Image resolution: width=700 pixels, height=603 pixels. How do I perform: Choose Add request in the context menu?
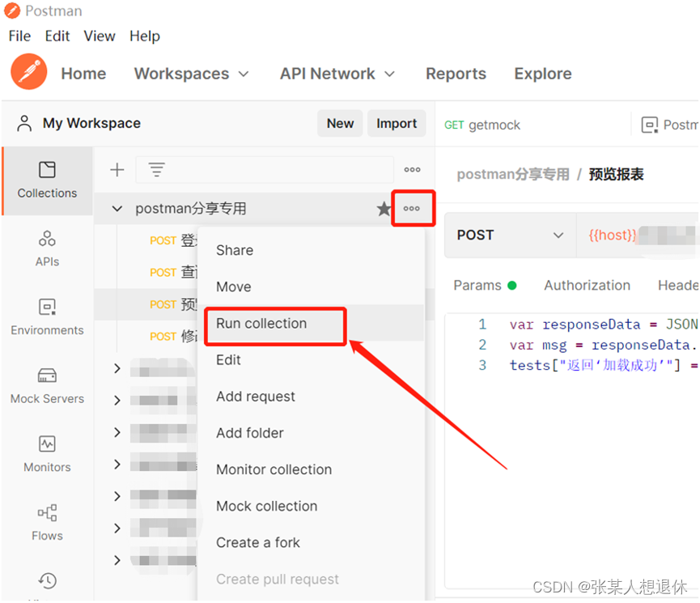[256, 397]
